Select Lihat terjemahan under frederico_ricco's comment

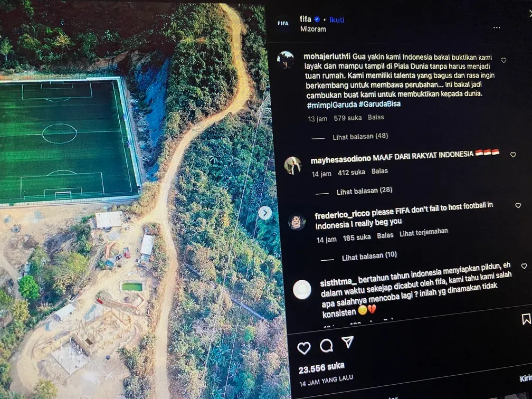coord(423,233)
